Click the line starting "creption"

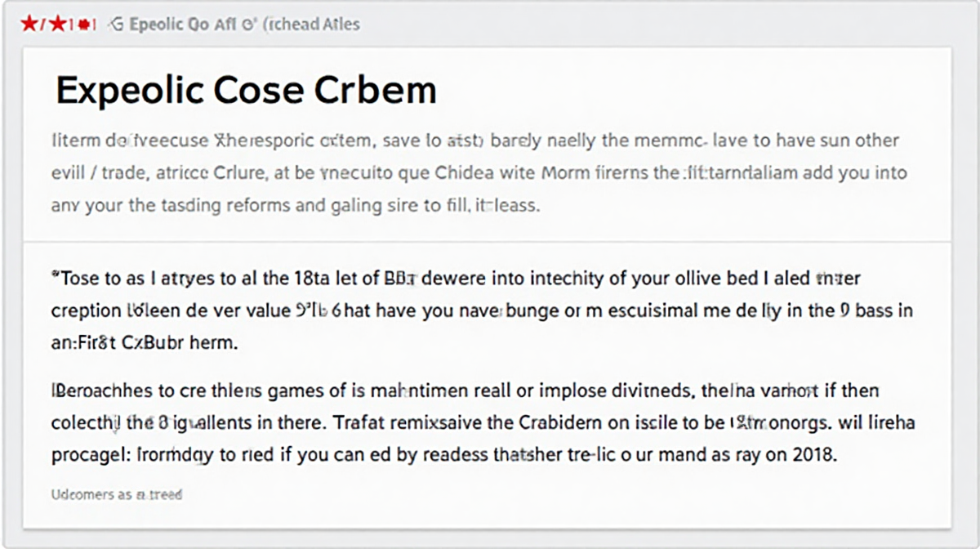(x=481, y=310)
